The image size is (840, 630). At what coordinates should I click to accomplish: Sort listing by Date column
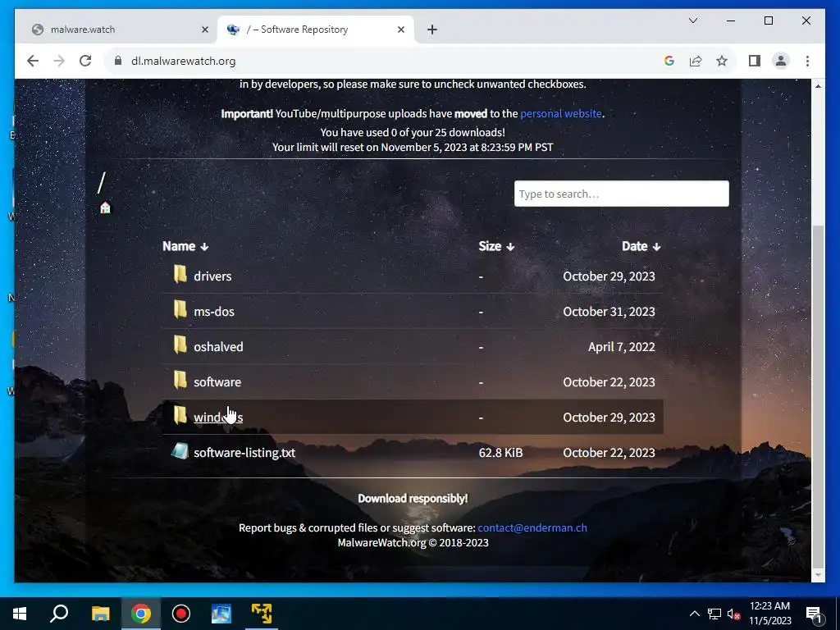point(641,246)
